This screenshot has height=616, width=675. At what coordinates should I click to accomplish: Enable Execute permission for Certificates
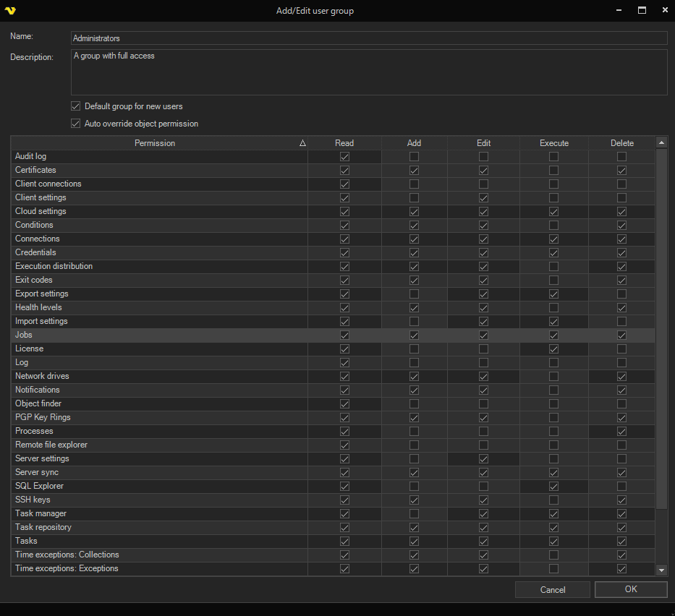(553, 170)
